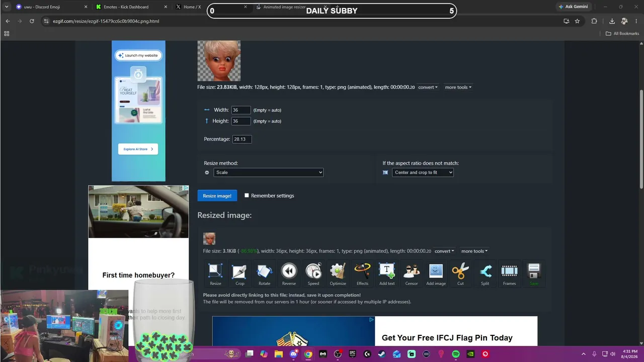644x362 pixels.
Task: Open the Rotate tool
Action: [264, 275]
